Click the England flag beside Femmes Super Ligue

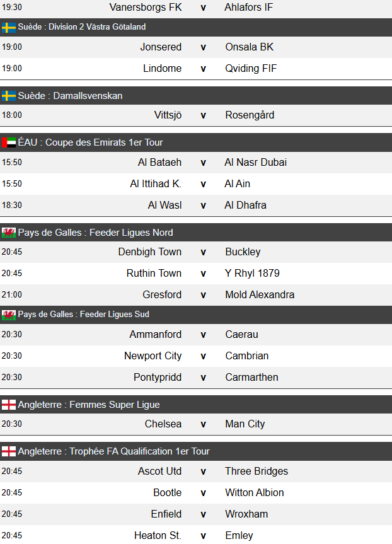pos(9,405)
